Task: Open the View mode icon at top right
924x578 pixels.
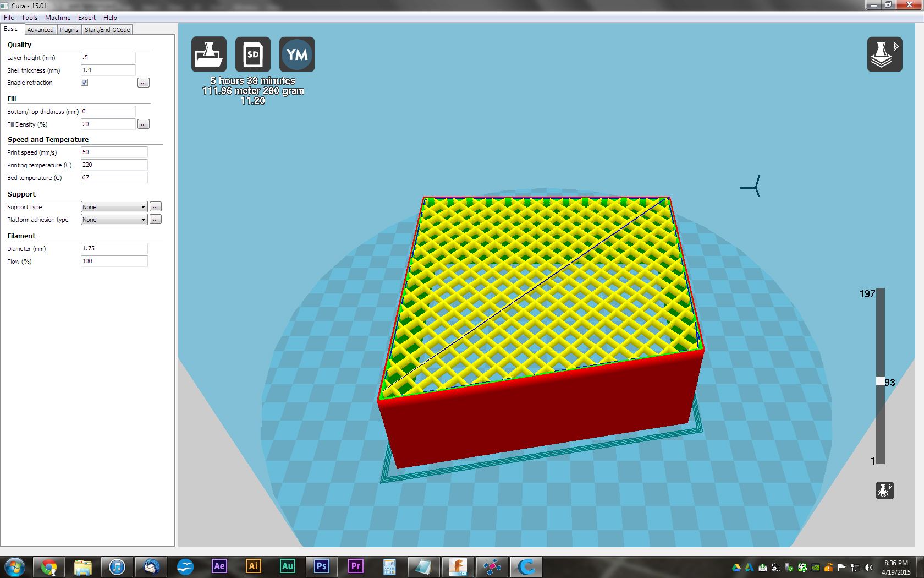Action: coord(884,54)
